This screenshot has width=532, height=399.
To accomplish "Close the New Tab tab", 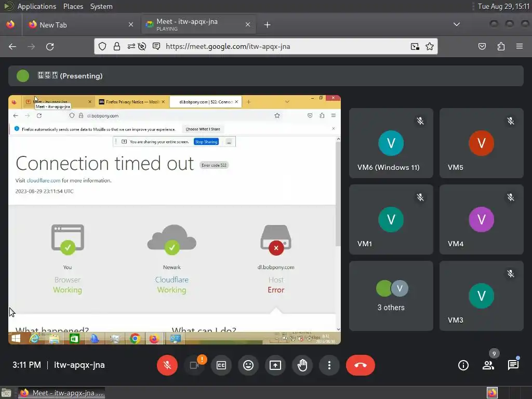I will coord(131,24).
